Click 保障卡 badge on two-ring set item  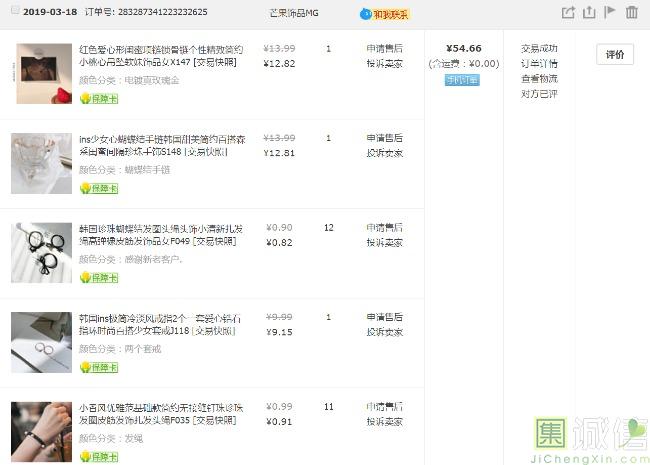coord(99,367)
